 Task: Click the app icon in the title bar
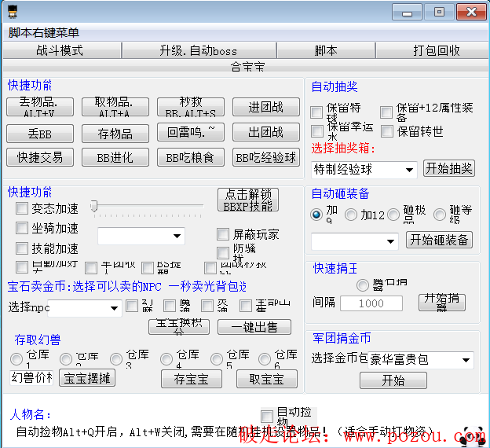pyautogui.click(x=13, y=12)
